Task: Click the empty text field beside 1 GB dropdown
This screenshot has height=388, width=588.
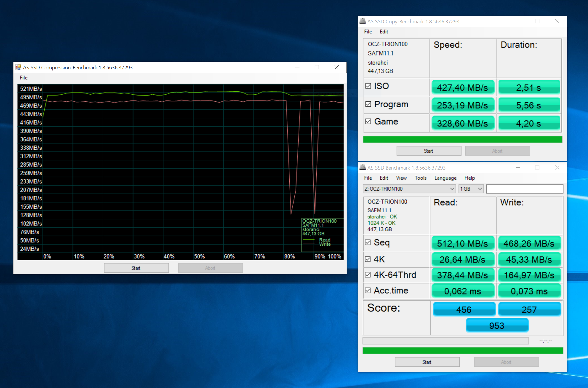Action: pos(525,189)
